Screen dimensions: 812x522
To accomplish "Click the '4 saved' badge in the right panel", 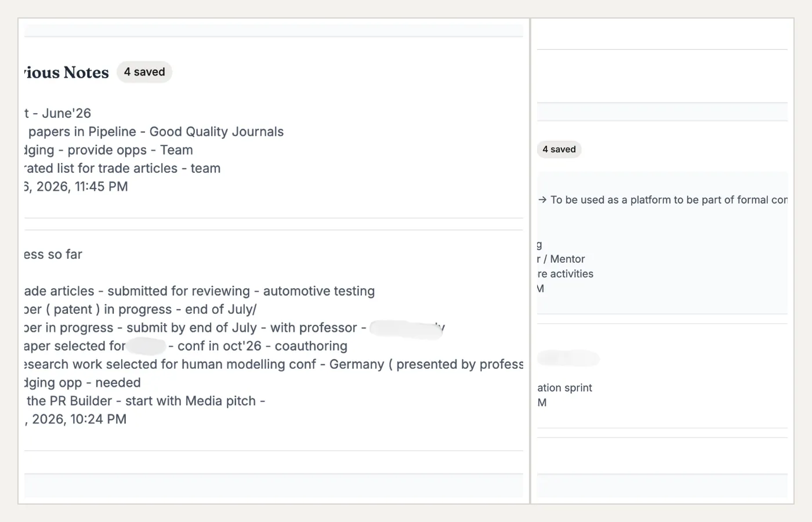I will point(559,149).
